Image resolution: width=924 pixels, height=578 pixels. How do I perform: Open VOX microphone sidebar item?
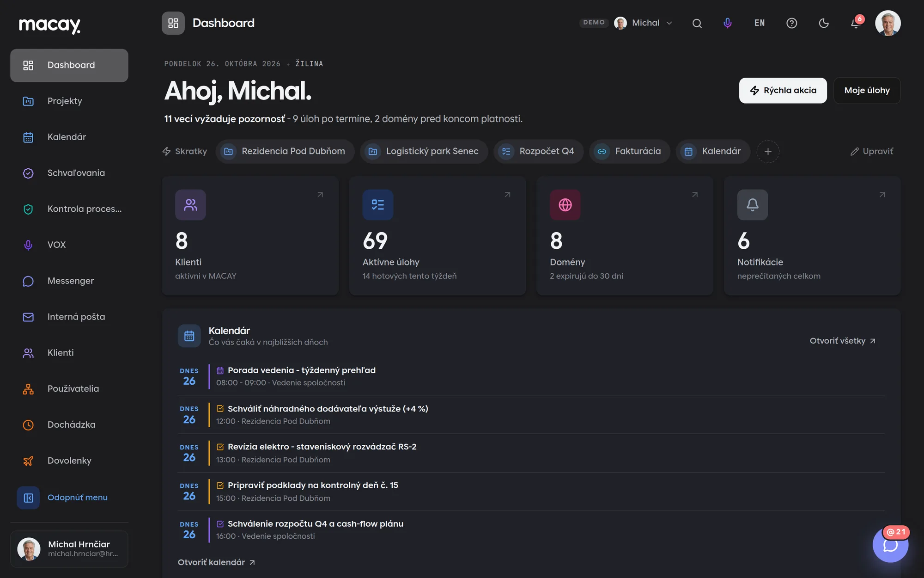click(69, 245)
